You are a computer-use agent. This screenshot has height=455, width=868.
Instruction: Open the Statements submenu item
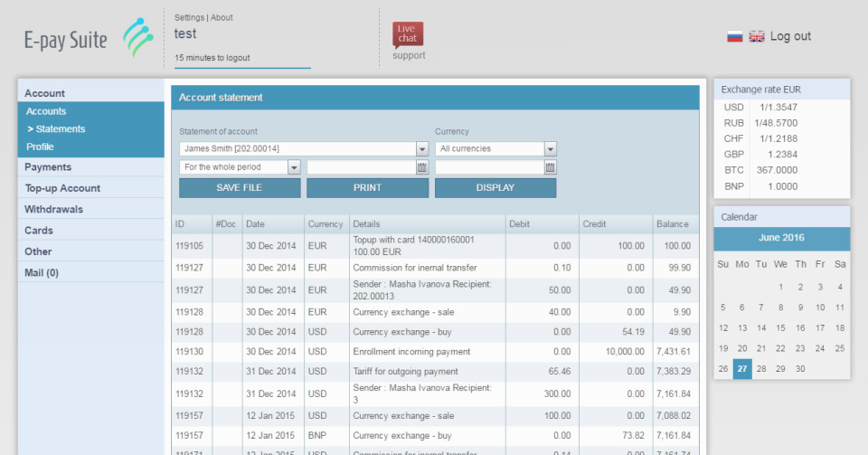56,129
